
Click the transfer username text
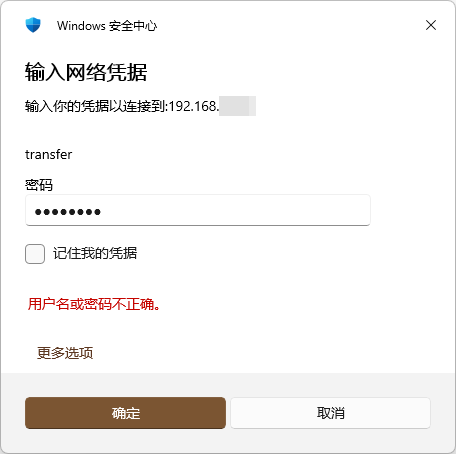pos(49,155)
